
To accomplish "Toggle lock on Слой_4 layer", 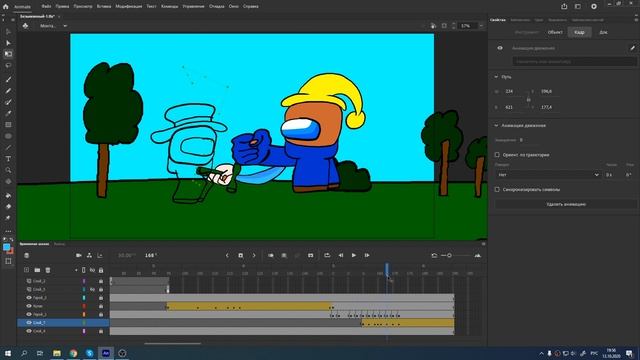I will [101, 331].
